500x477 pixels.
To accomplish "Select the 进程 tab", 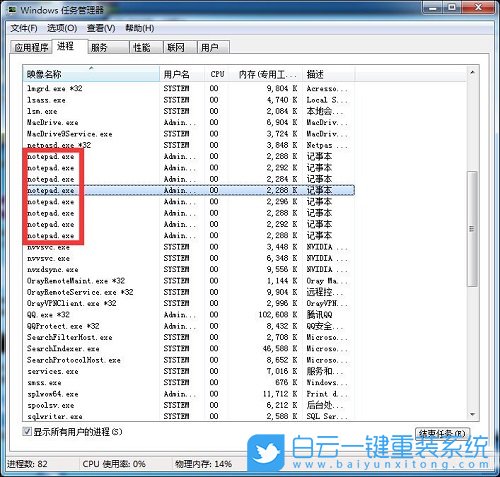I will click(x=70, y=46).
